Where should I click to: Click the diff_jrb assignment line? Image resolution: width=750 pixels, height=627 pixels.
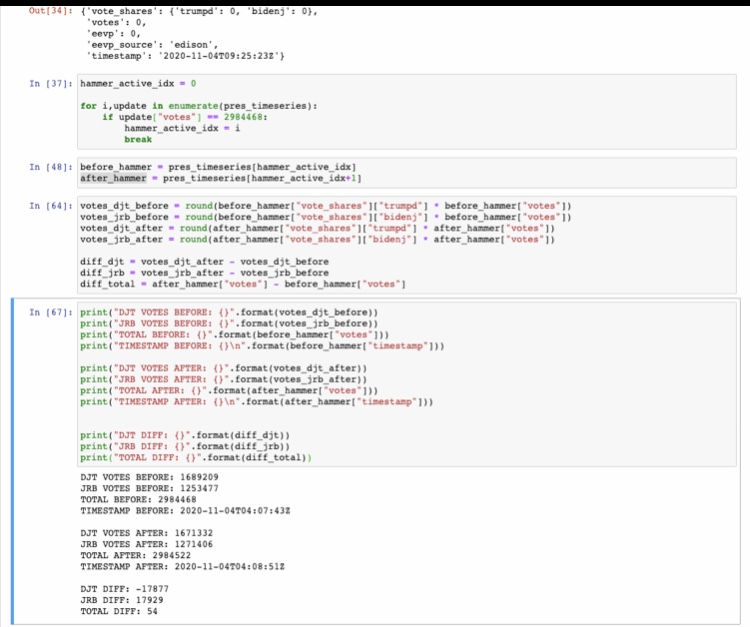point(204,273)
